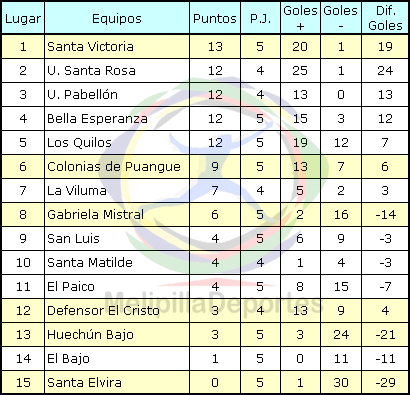Select the Puntos column header
This screenshot has height=395, width=410.
(215, 18)
